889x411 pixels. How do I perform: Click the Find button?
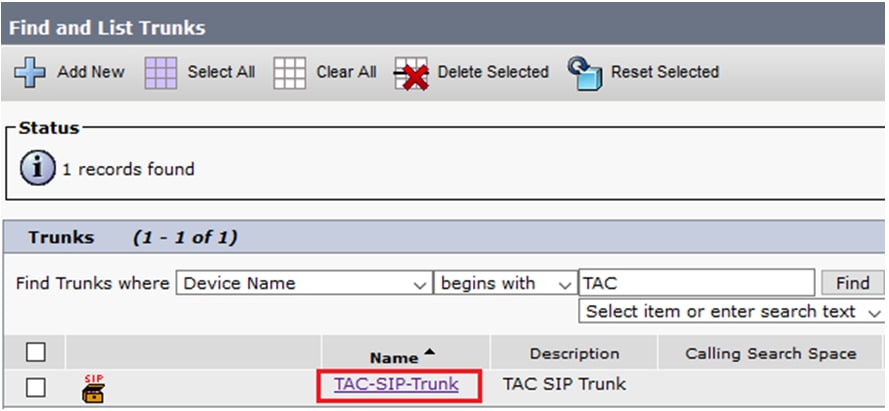[x=852, y=282]
